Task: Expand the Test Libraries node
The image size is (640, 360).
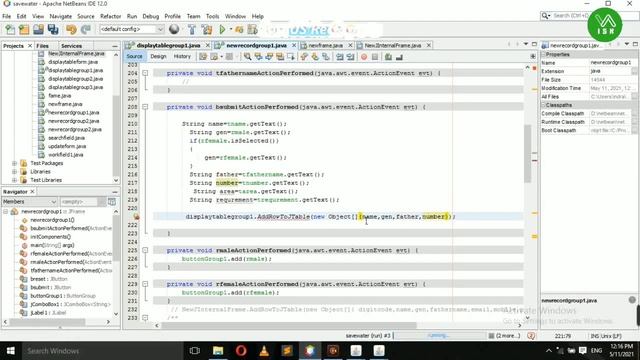Action: click(14, 180)
